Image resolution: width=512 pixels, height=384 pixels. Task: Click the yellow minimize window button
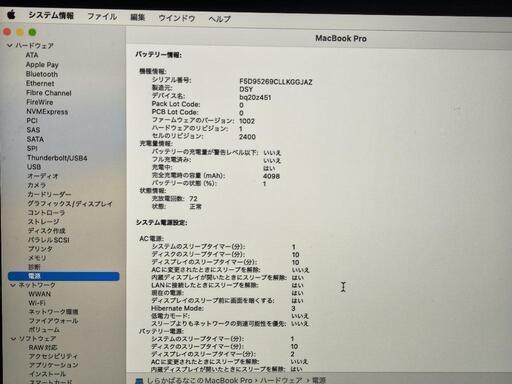click(20, 32)
